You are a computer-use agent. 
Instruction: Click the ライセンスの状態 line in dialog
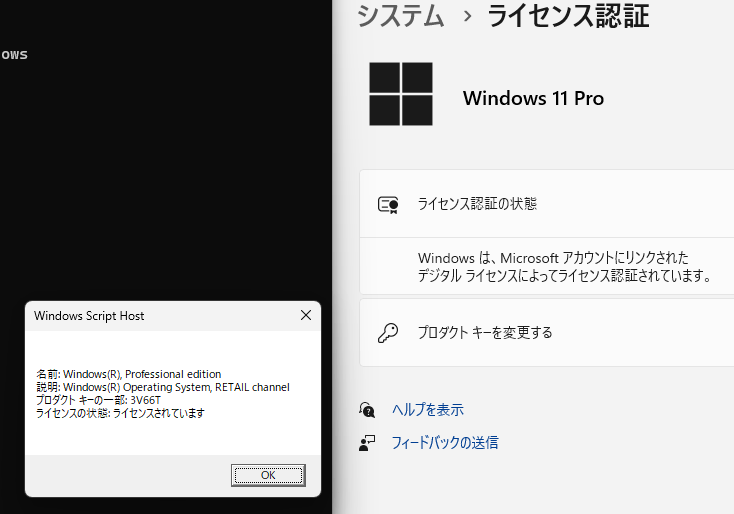tap(120, 413)
